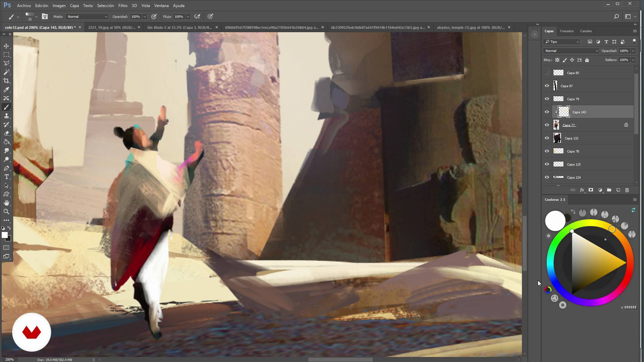Image resolution: width=644 pixels, height=362 pixels.
Task: Toggle lock transparent pixels
Action: 557,60
